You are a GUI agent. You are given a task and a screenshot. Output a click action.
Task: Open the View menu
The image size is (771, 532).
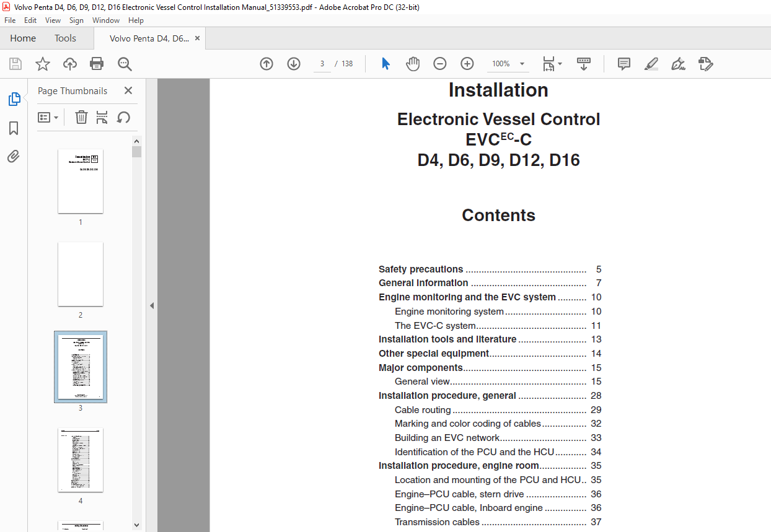click(x=53, y=20)
